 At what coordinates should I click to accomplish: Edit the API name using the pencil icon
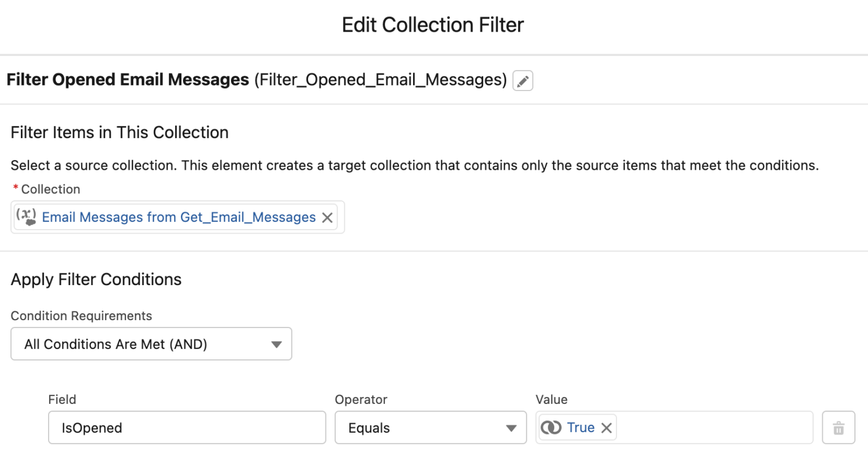522,80
